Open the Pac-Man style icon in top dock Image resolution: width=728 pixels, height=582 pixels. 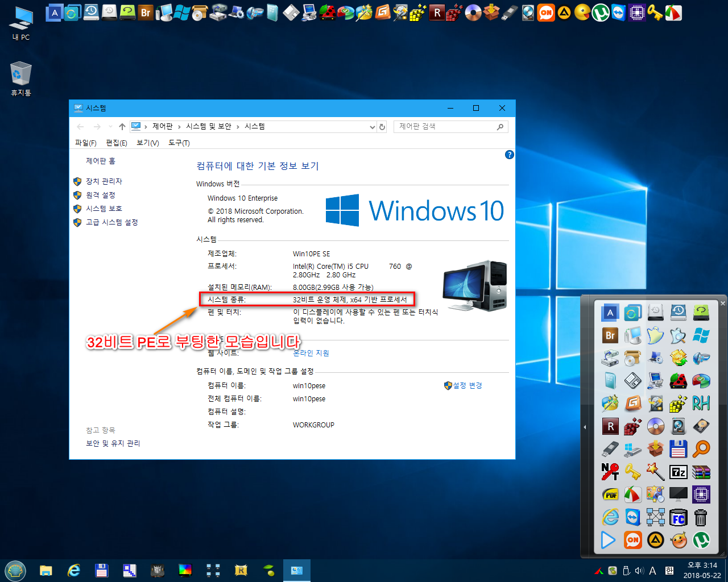(582, 12)
